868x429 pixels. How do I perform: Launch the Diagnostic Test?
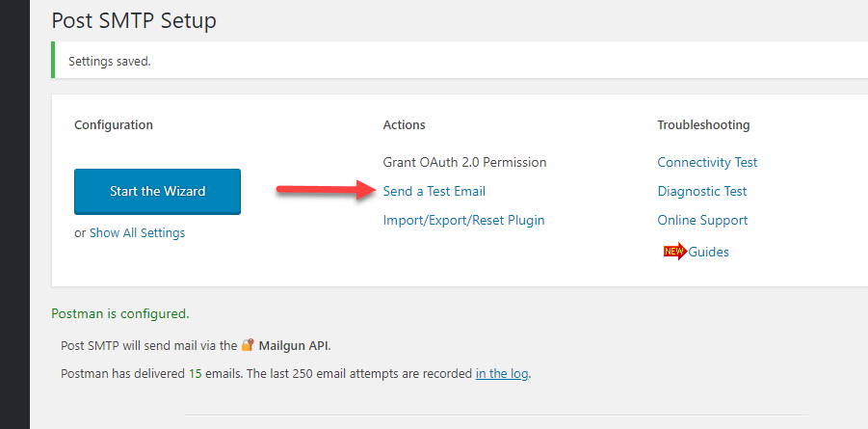(x=702, y=191)
